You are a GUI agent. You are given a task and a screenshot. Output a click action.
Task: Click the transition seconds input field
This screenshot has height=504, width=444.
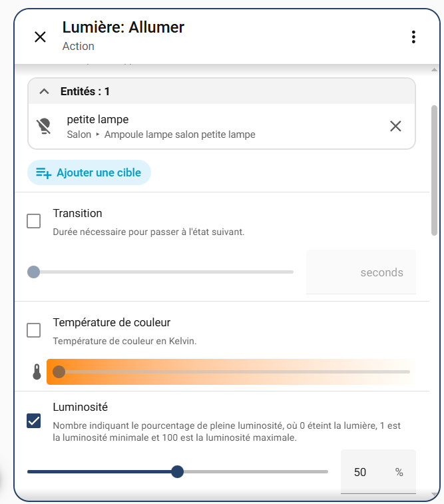coord(359,272)
